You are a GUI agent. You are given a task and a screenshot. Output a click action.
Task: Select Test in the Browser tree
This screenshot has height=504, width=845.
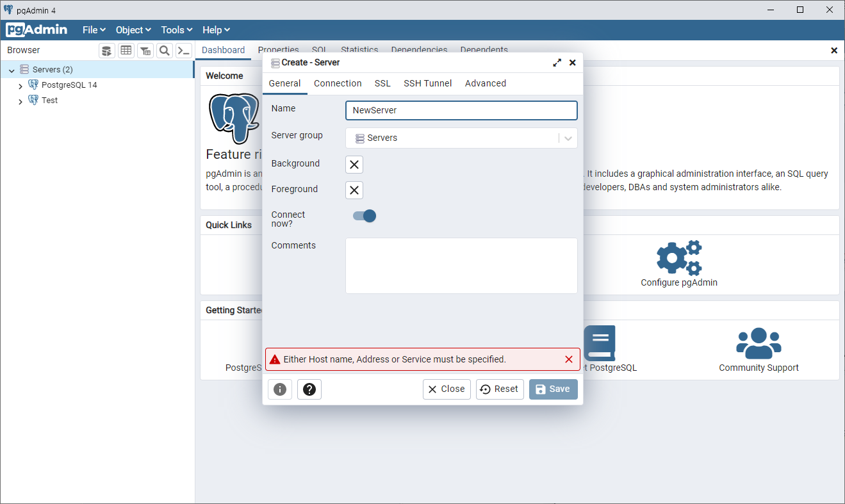point(50,100)
